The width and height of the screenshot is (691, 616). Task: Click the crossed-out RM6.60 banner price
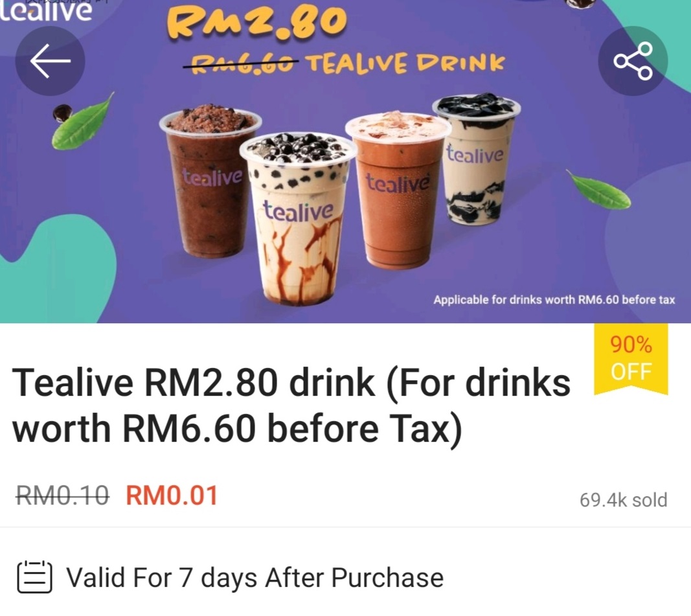pos(241,65)
